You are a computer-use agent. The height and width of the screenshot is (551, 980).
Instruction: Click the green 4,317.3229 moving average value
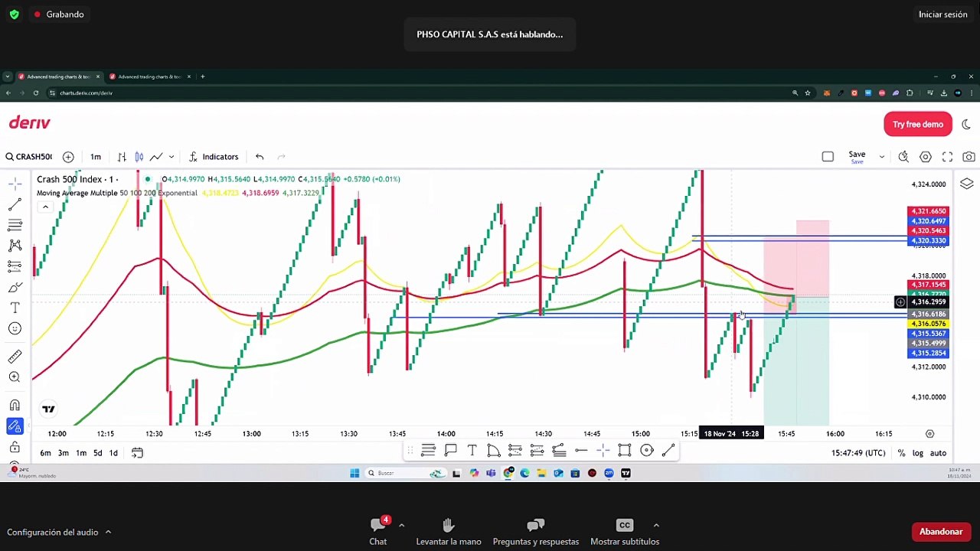pyautogui.click(x=301, y=193)
